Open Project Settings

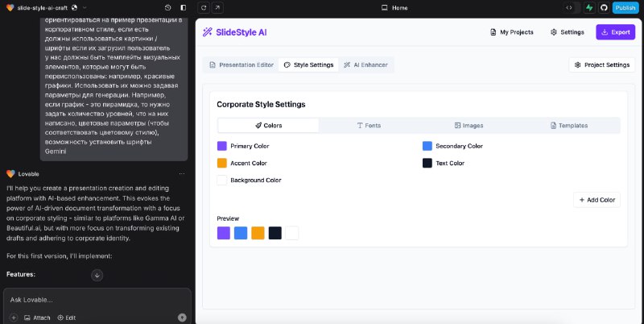click(601, 65)
